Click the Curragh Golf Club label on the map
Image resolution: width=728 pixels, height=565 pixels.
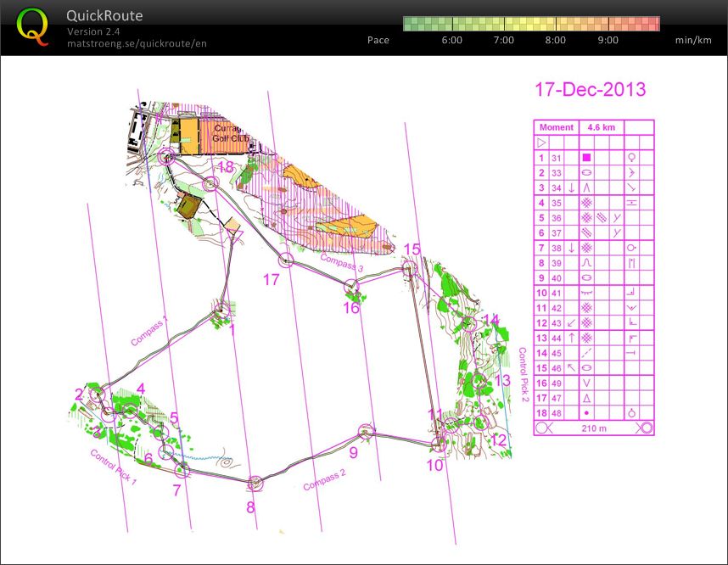pos(230,133)
